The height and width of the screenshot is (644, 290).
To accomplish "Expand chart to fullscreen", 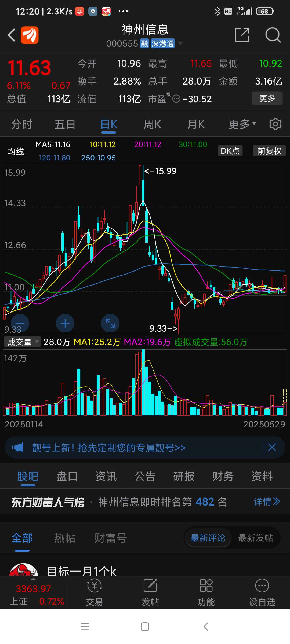I will click(x=110, y=323).
